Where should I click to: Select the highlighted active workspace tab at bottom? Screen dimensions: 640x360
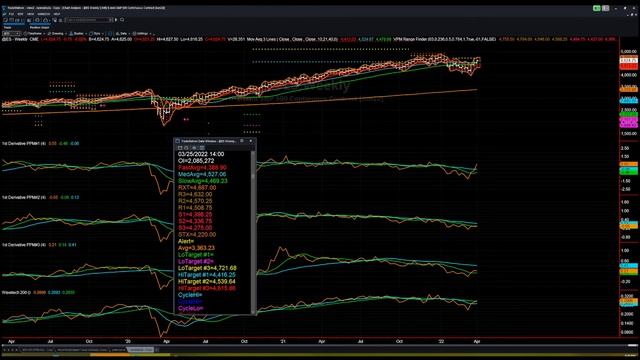(x=141, y=350)
